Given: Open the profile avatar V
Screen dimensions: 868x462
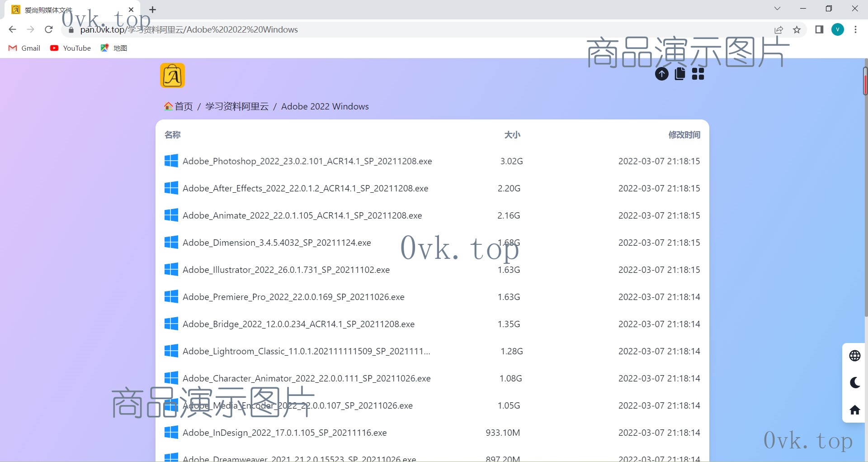Looking at the screenshot, I should coord(838,29).
